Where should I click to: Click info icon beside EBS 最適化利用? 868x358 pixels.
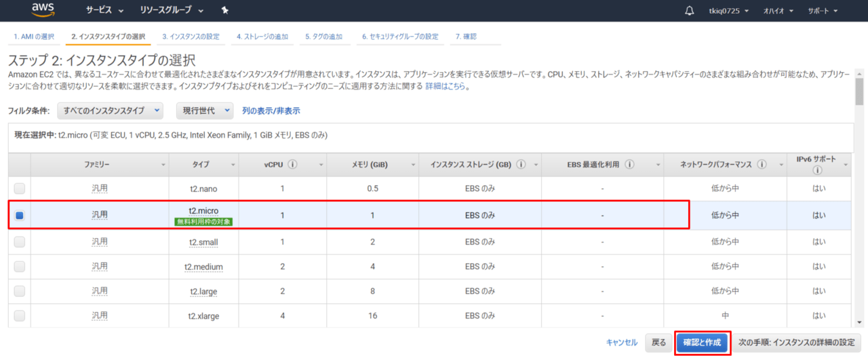click(630, 165)
